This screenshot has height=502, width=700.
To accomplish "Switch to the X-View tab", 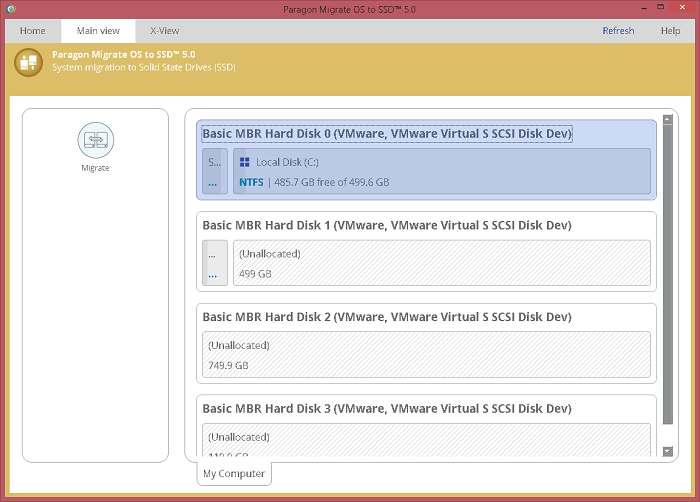I will pyautogui.click(x=165, y=31).
